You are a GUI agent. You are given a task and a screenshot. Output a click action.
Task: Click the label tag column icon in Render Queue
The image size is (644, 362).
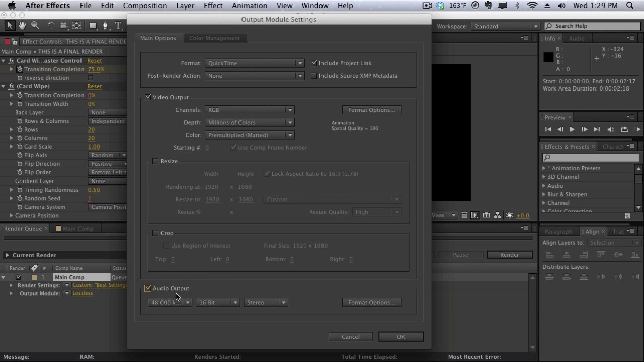34,268
